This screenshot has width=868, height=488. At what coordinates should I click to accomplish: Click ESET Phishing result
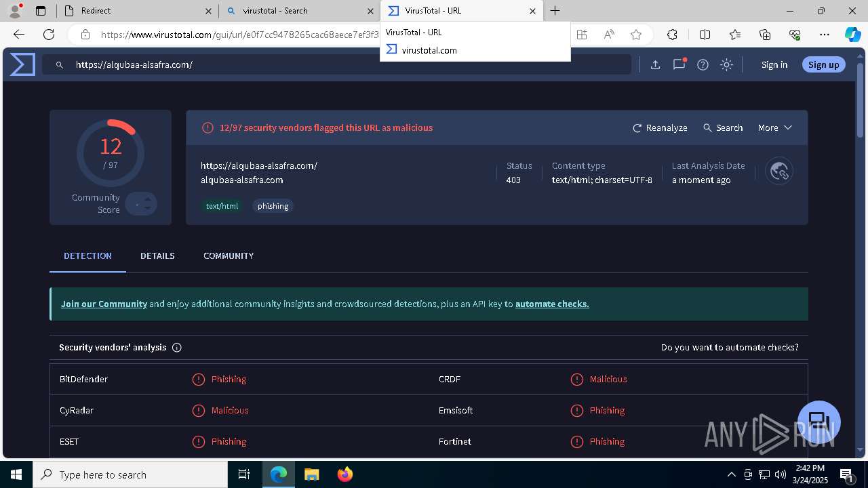click(219, 442)
